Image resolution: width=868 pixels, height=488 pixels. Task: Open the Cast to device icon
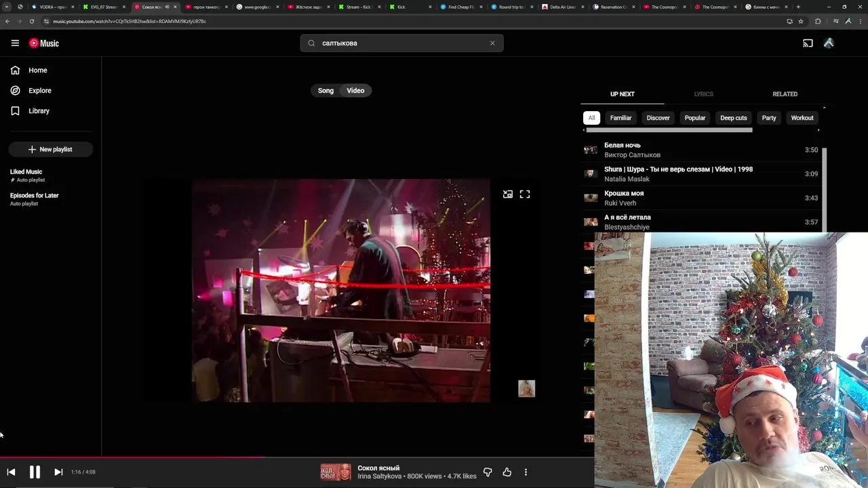(x=808, y=43)
